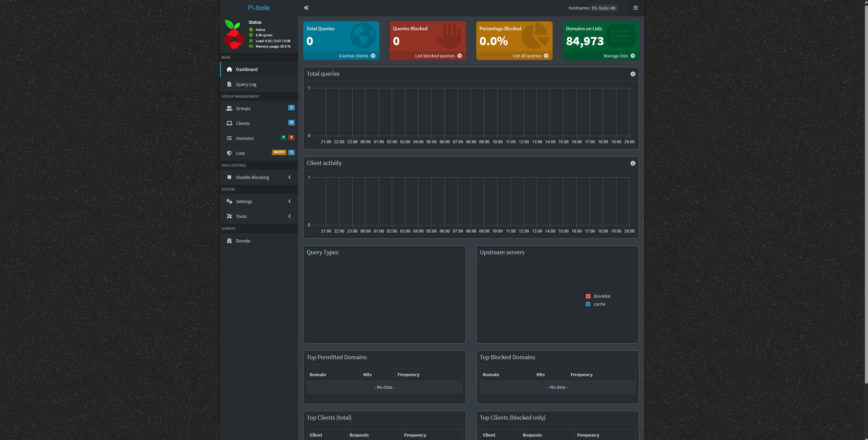Screen dimensions: 868x440
Task: Expand the Tools submenu chevron
Action: (290, 216)
